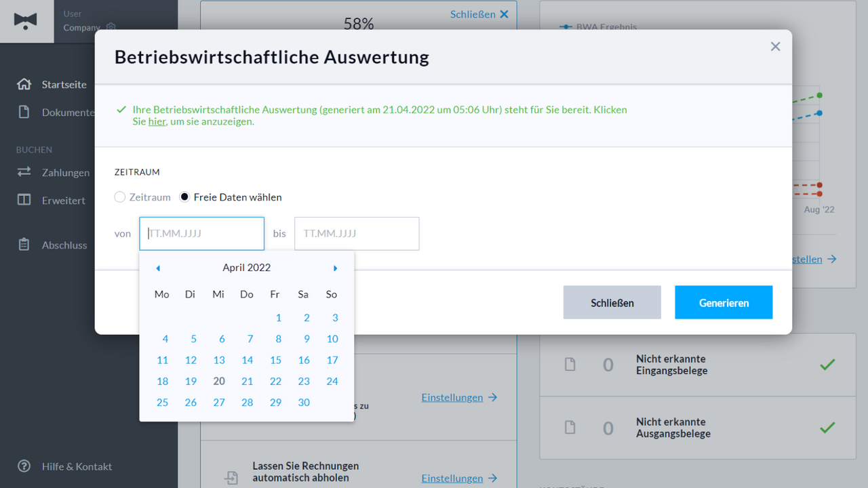Go to previous month in calendar
Image resolution: width=868 pixels, height=488 pixels.
158,268
